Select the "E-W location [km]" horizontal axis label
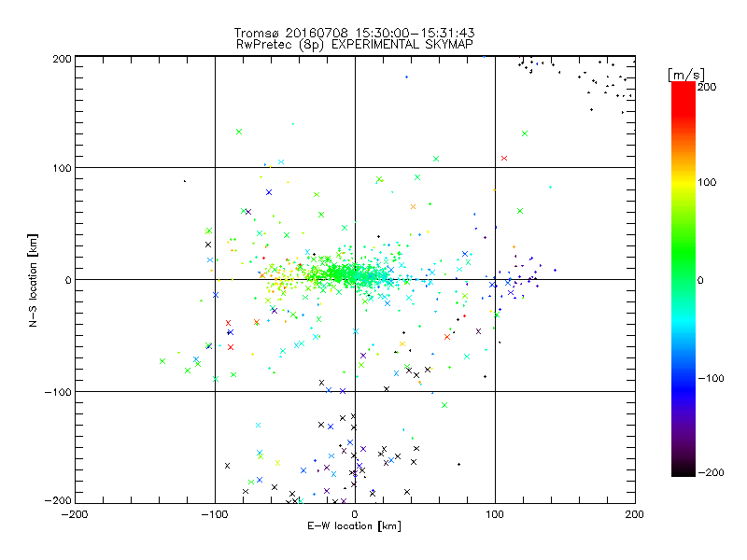Screen dimensions: 747x560 [x=354, y=526]
